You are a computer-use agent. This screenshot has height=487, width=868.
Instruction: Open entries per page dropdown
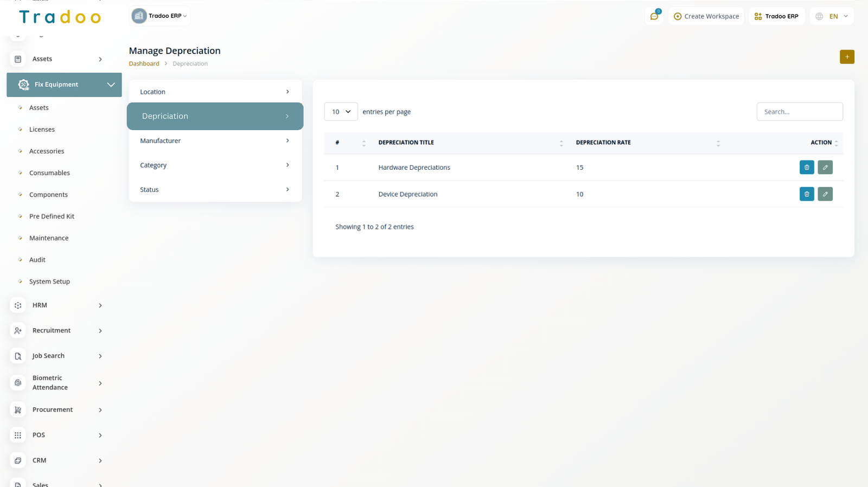point(341,112)
